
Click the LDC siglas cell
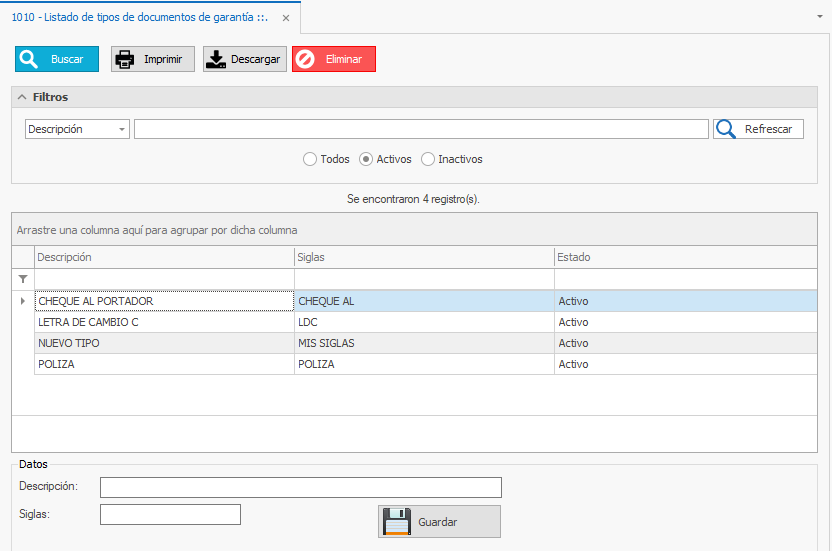[424, 322]
